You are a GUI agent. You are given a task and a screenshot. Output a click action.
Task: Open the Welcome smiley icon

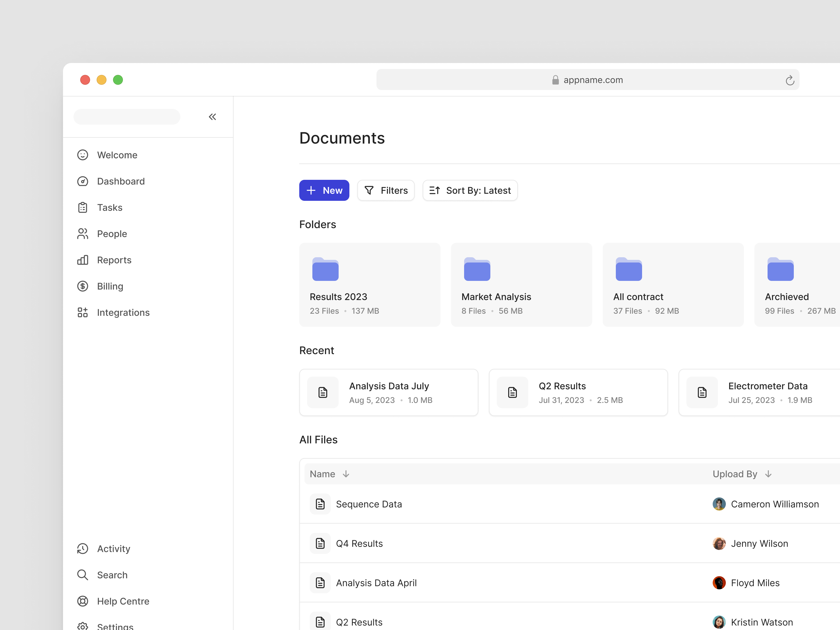pyautogui.click(x=82, y=155)
